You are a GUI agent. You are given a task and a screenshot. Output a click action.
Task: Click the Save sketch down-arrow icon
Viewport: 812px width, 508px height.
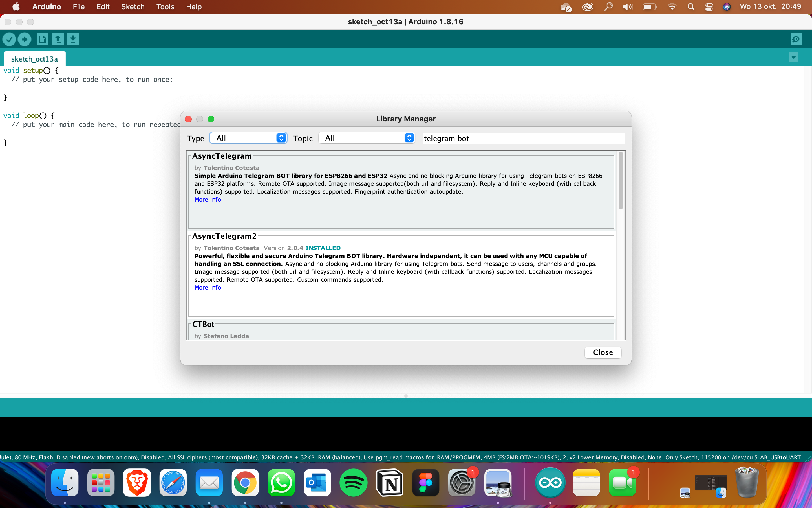click(x=73, y=39)
